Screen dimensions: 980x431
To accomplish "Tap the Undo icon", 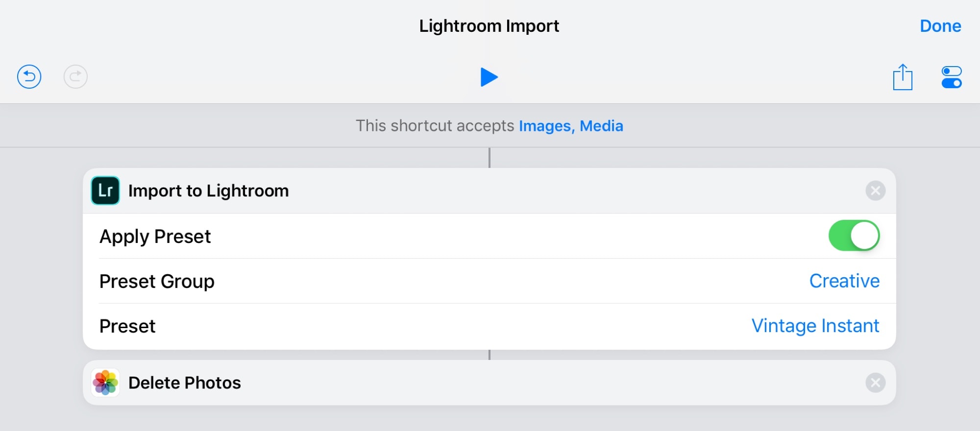I will point(29,76).
